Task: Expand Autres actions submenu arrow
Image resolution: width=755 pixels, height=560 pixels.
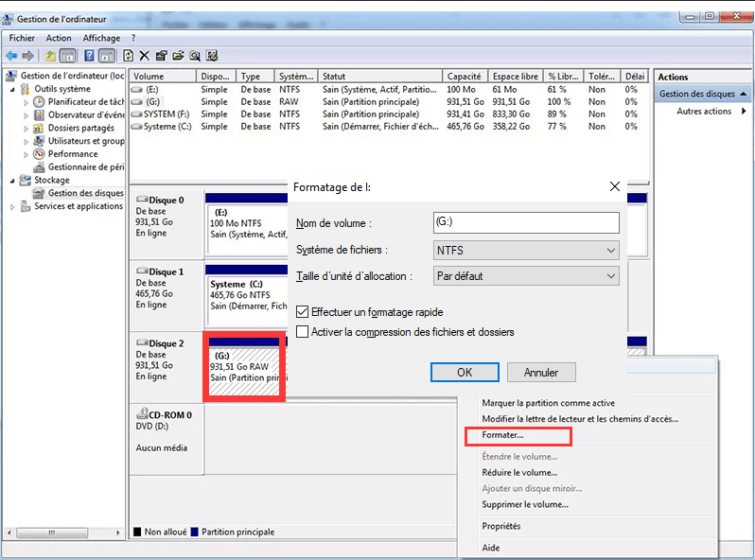Action: pos(744,112)
